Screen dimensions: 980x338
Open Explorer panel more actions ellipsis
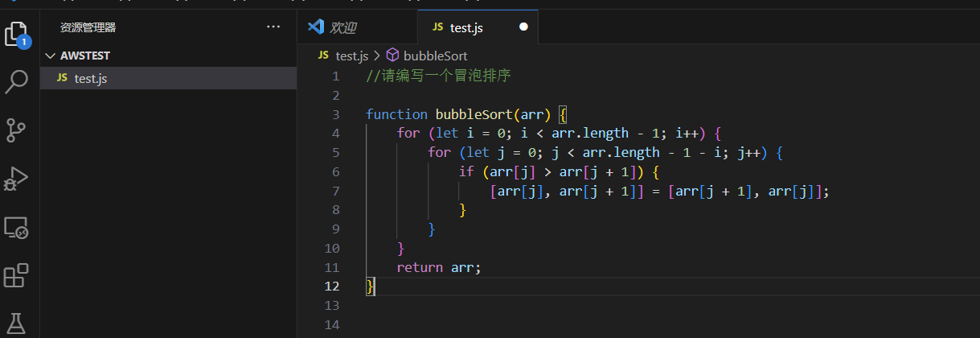[x=273, y=27]
